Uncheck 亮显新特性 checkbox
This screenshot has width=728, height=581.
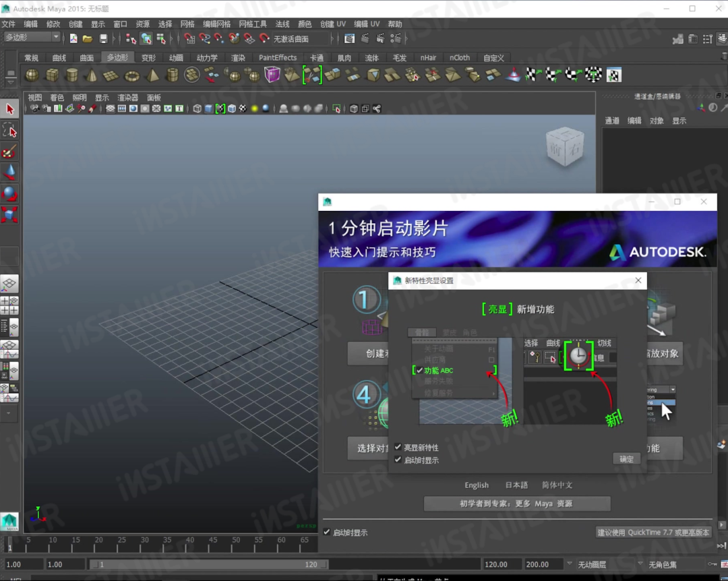point(398,447)
